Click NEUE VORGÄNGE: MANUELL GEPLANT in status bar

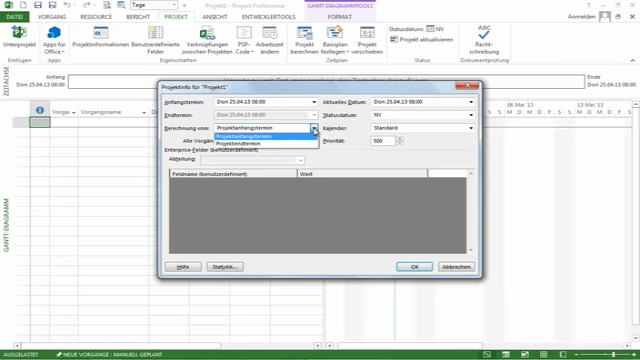109,354
